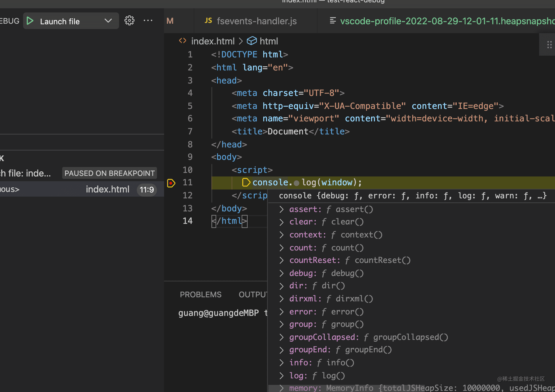Image resolution: width=555 pixels, height=392 pixels.
Task: Click the inline gray breakpoint dot before log
Action: point(296,183)
